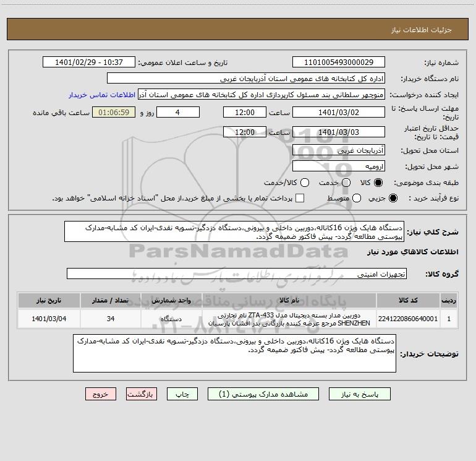This screenshot has width=476, height=461.
Task: Click the delivery city ارومیه field
Action: click(339, 166)
